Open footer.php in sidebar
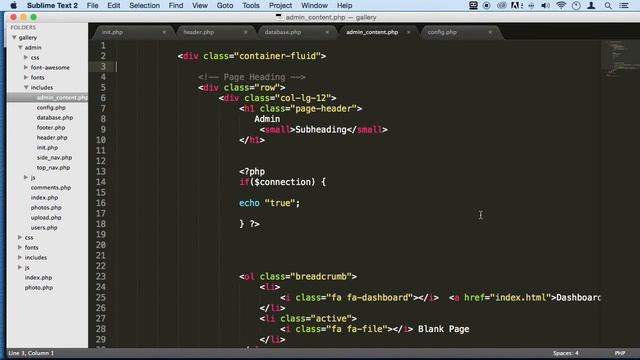This screenshot has height=360, width=640. click(51, 128)
